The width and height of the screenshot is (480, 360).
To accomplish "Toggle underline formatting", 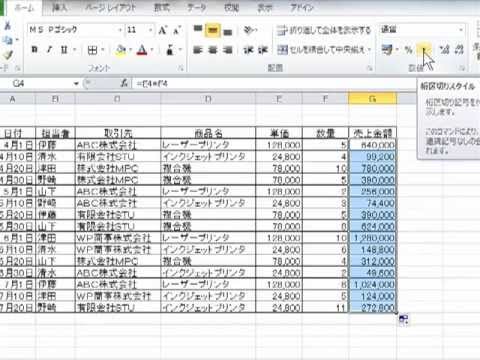I will (x=64, y=50).
